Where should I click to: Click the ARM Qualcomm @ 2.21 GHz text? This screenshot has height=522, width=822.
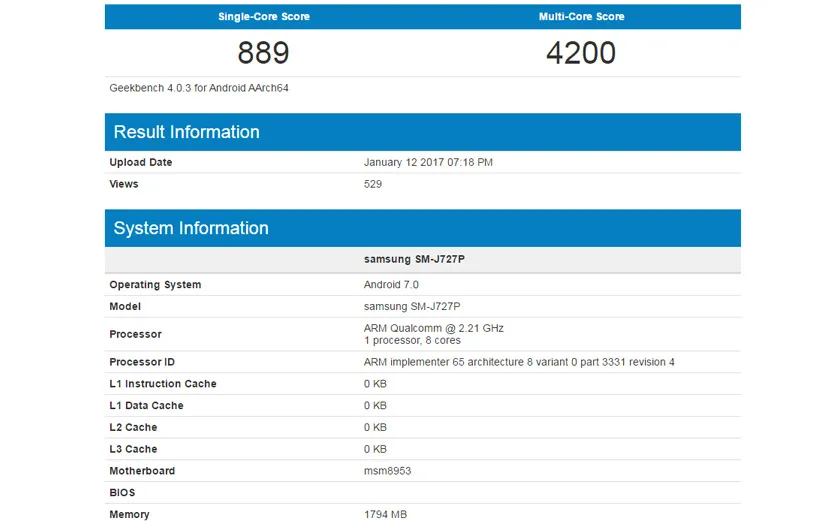click(433, 328)
